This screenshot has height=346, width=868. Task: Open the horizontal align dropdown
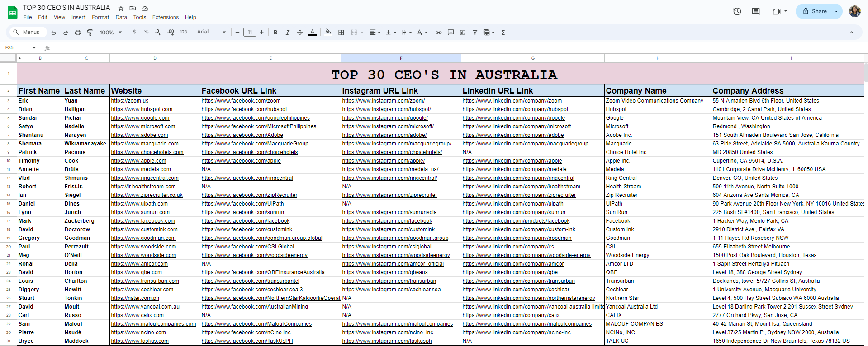375,33
